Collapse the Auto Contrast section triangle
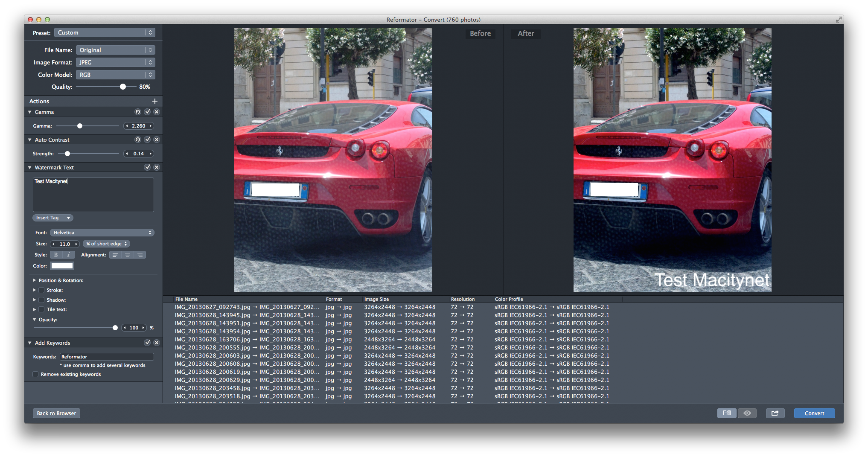 click(30, 140)
